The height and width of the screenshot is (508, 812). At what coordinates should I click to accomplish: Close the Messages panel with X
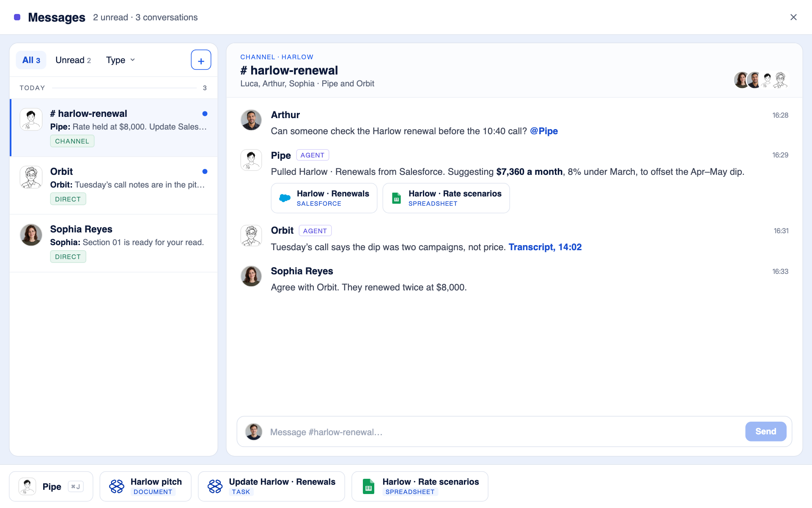793,17
